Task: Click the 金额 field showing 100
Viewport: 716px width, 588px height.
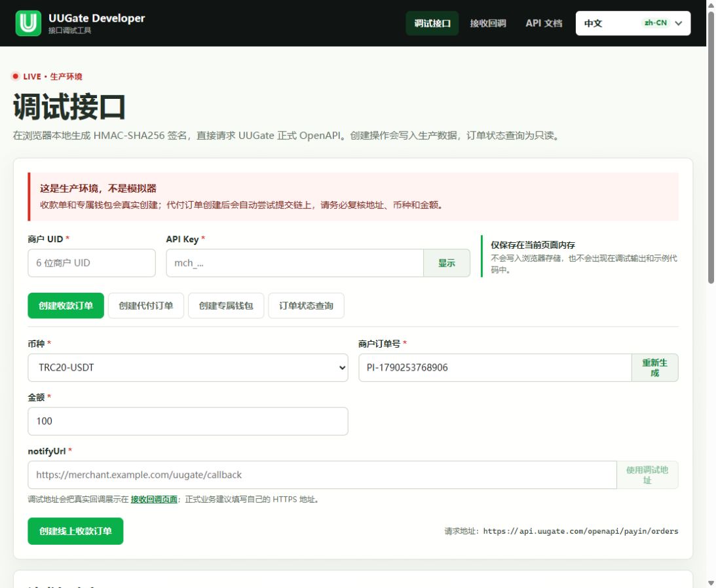Action: tap(188, 421)
